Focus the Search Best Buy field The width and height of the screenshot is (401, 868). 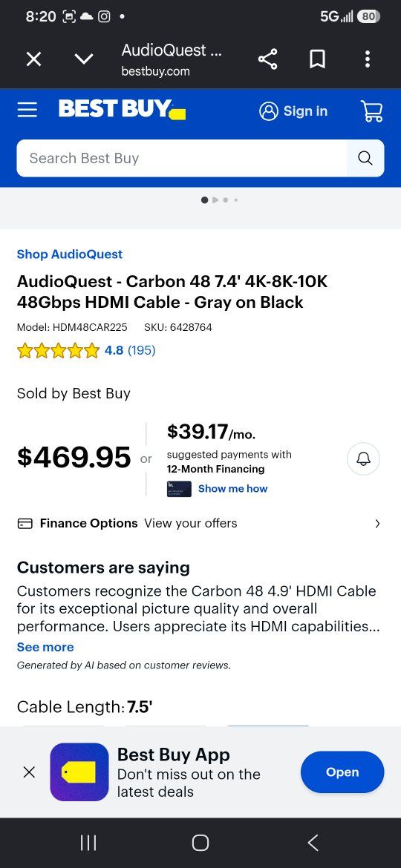182,158
